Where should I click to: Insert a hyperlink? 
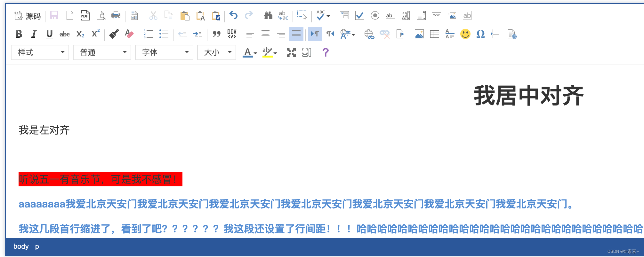coord(369,34)
